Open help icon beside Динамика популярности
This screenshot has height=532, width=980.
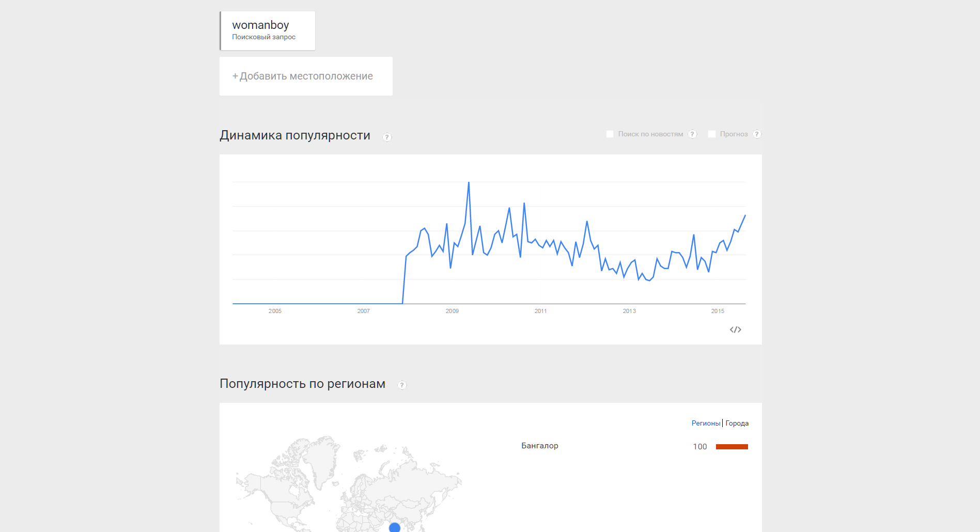point(387,137)
